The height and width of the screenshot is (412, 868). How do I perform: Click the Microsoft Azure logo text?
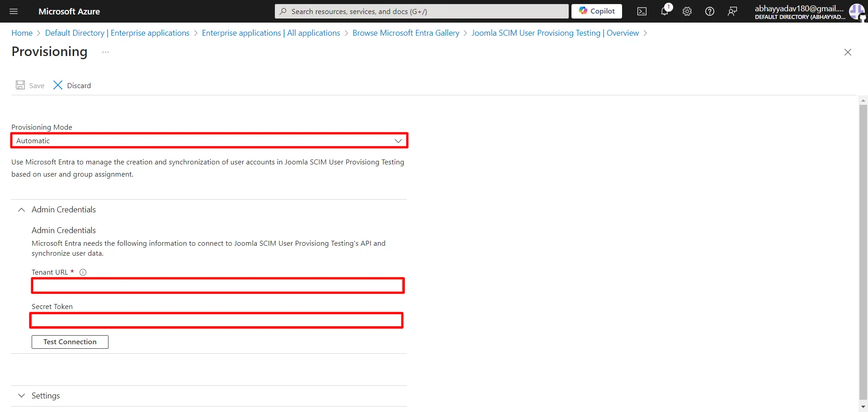[69, 11]
